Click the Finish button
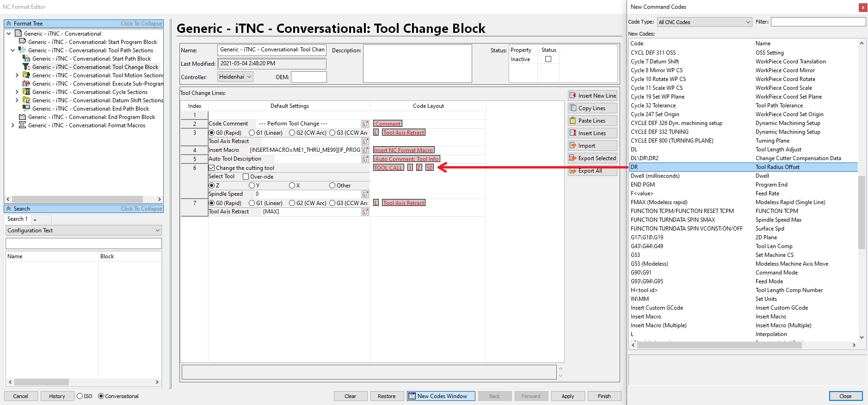The height and width of the screenshot is (405, 868). [x=604, y=396]
